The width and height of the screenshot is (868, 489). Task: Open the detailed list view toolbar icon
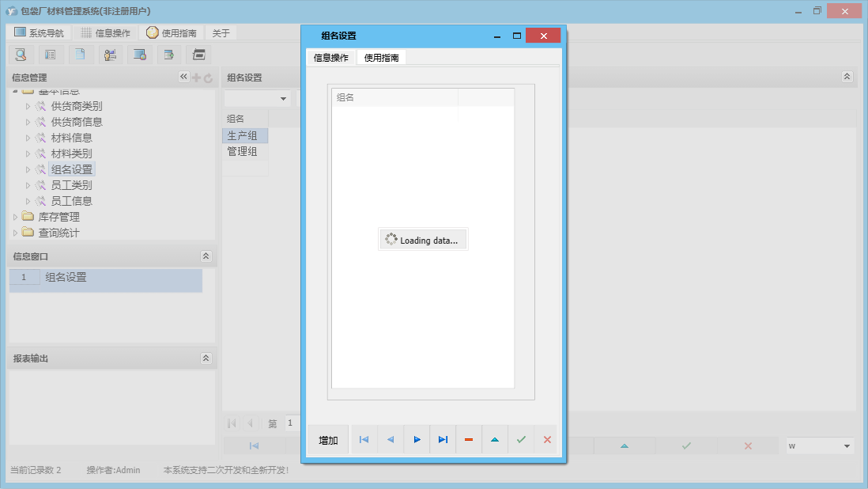[51, 54]
